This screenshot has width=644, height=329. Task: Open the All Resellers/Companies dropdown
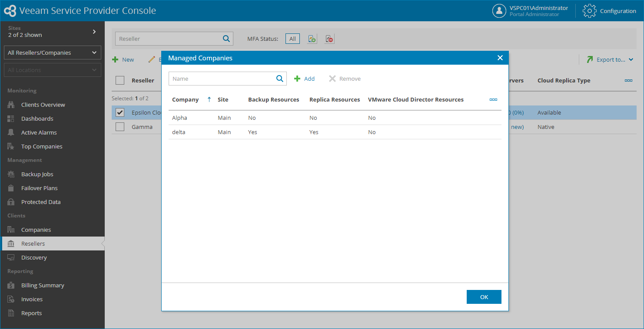[x=53, y=53]
